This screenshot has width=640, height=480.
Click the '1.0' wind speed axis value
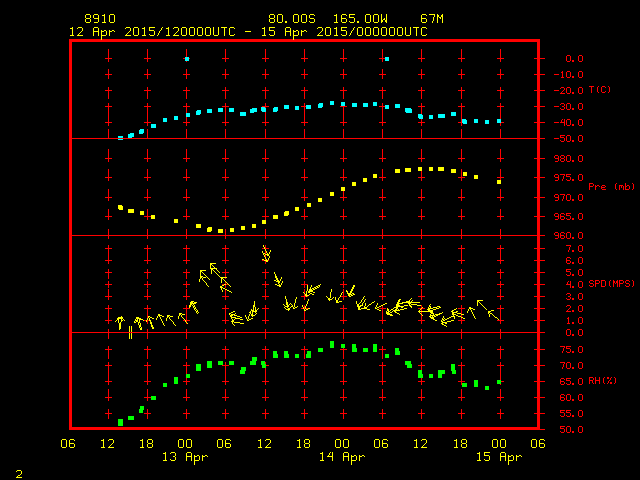click(x=574, y=321)
